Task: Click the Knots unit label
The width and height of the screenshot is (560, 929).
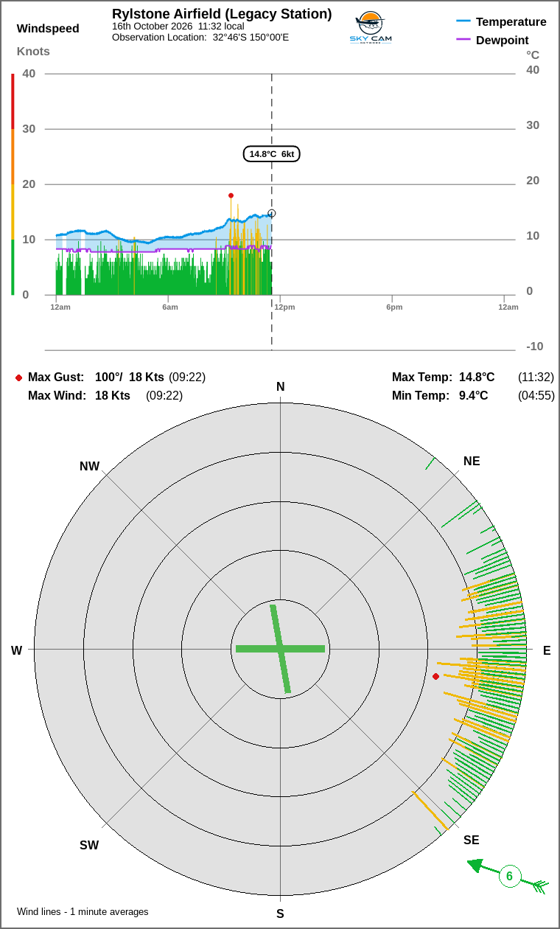Action: pos(33,51)
